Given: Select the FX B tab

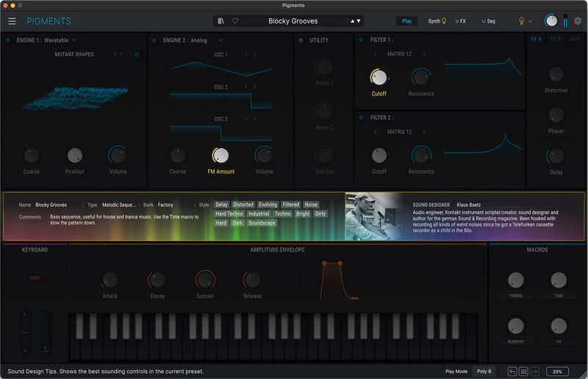Looking at the screenshot, I should [x=556, y=39].
